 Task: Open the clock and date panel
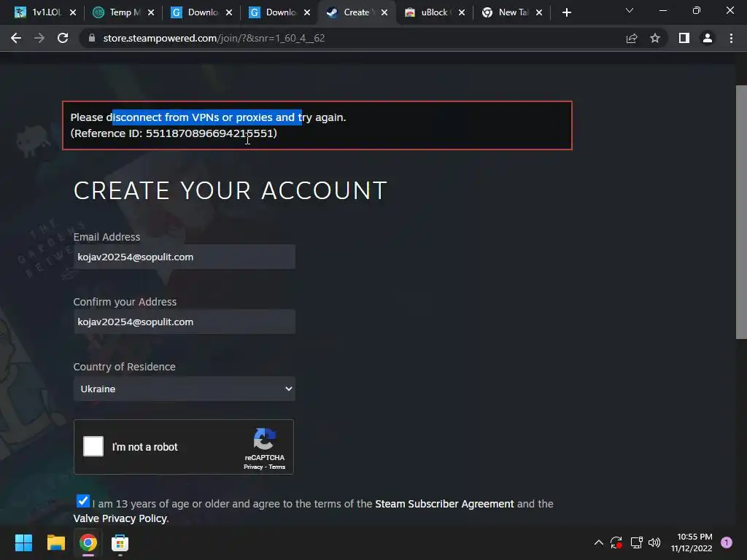pyautogui.click(x=692, y=542)
